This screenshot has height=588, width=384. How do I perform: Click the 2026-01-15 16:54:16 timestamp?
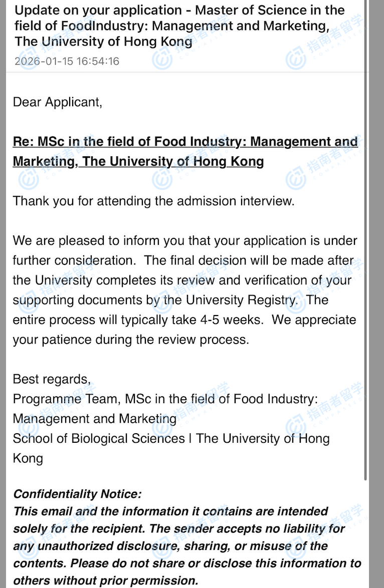(x=67, y=62)
